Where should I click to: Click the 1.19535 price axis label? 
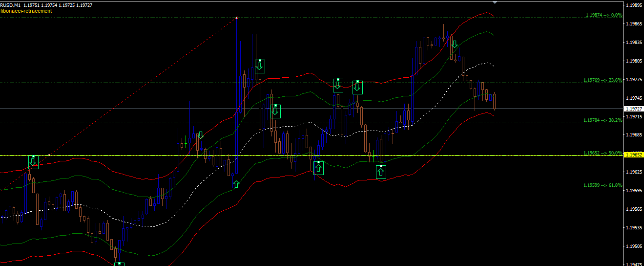[x=634, y=228]
